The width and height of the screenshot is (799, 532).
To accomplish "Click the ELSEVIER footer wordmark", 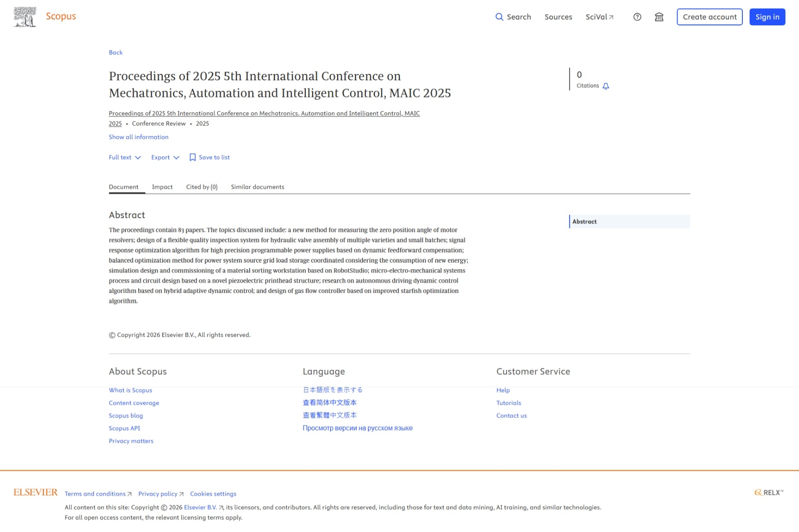I will click(36, 493).
